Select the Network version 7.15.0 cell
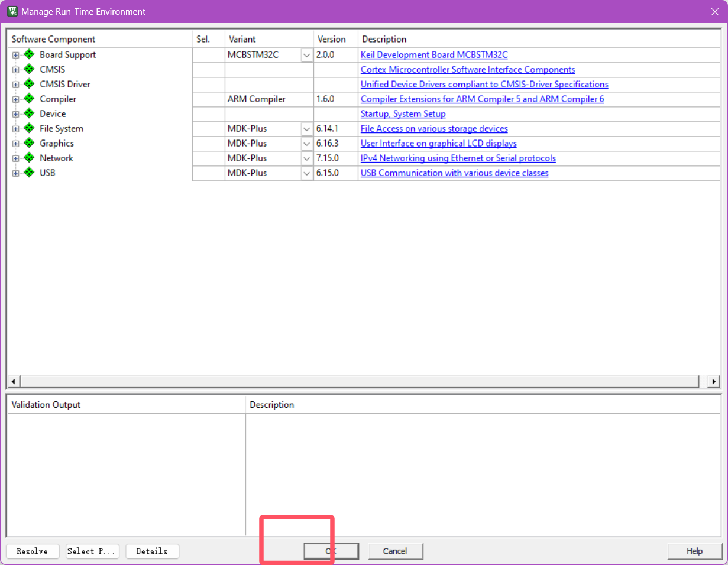Image resolution: width=728 pixels, height=565 pixels. (336, 158)
